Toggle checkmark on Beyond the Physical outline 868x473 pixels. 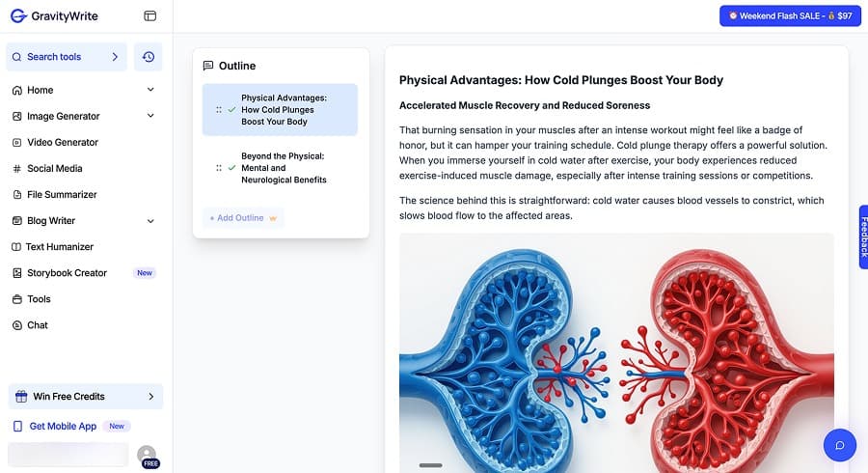coord(231,168)
